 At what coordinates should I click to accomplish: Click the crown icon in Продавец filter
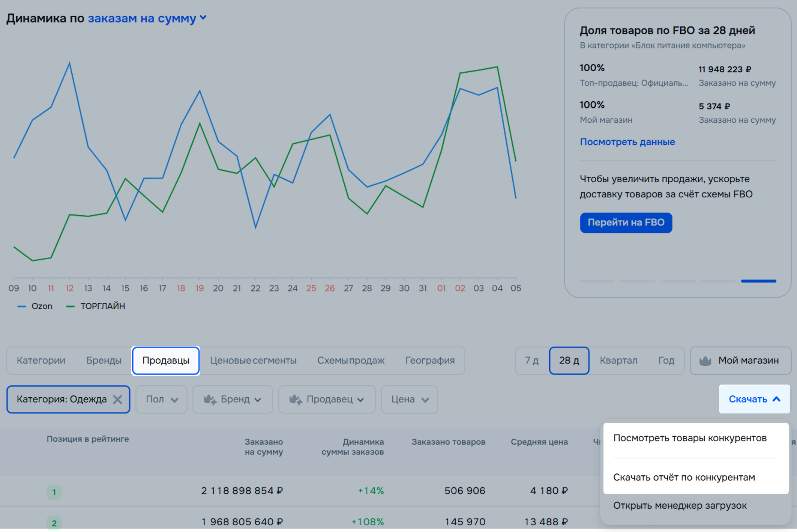296,400
